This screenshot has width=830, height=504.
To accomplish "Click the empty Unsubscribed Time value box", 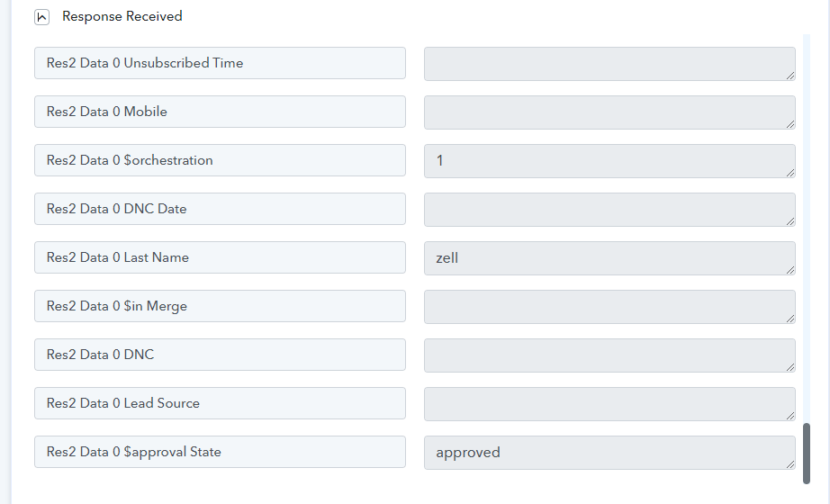I will 609,64.
